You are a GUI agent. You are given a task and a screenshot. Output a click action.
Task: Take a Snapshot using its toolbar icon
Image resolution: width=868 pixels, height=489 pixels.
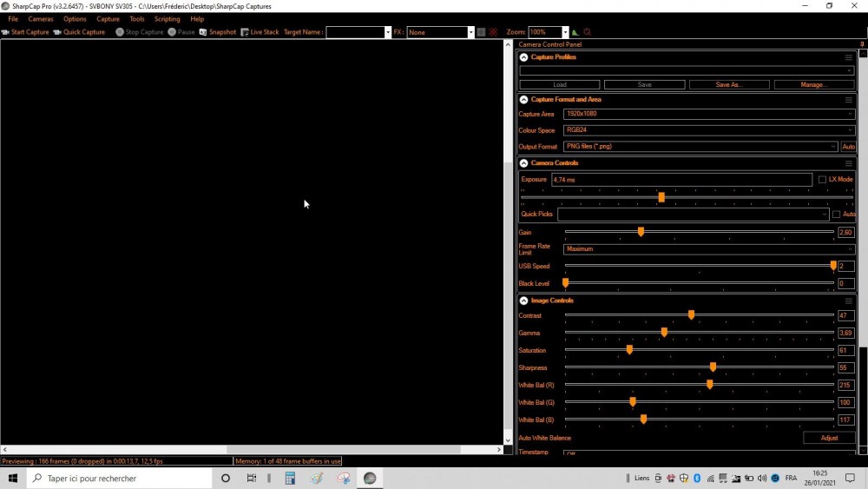[203, 32]
